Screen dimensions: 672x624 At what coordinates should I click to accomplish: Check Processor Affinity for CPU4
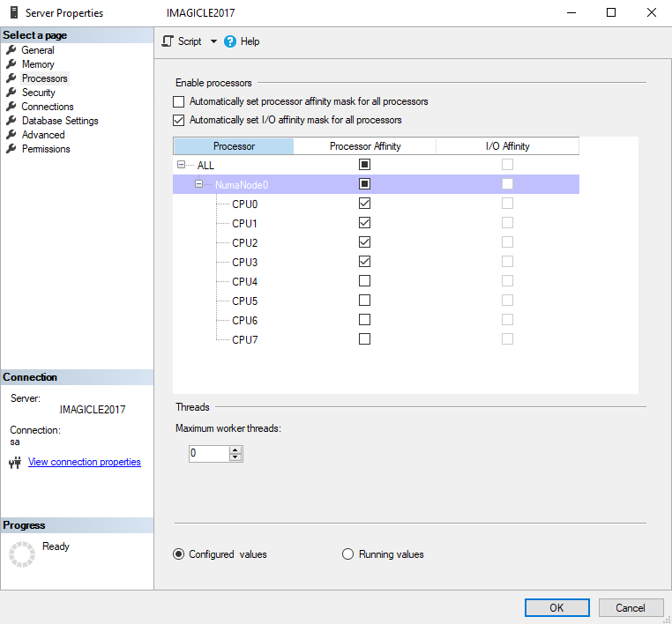tap(364, 281)
